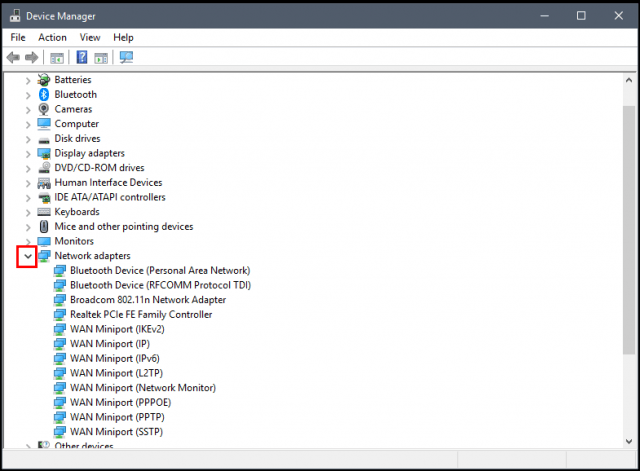This screenshot has height=471, width=640.
Task: Select WAN Miniport (IP)
Action: (x=110, y=344)
